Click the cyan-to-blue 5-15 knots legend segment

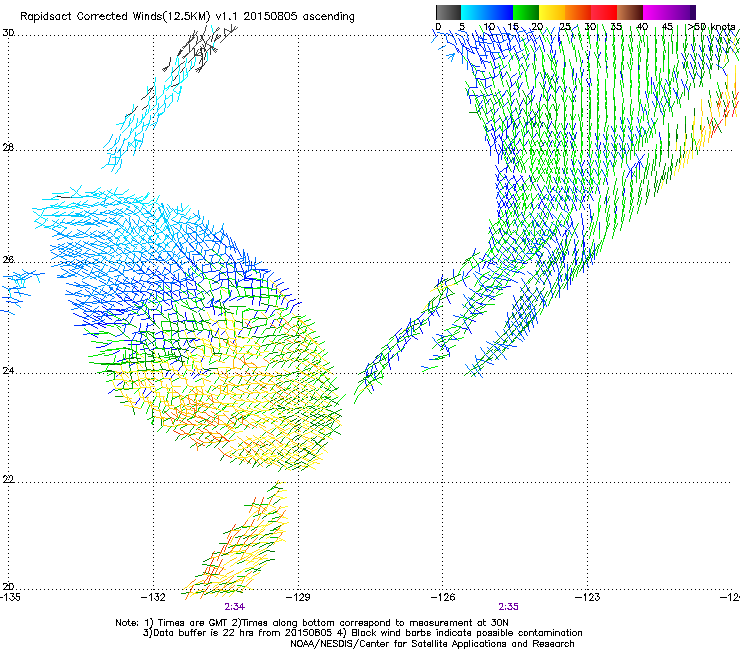click(x=487, y=12)
